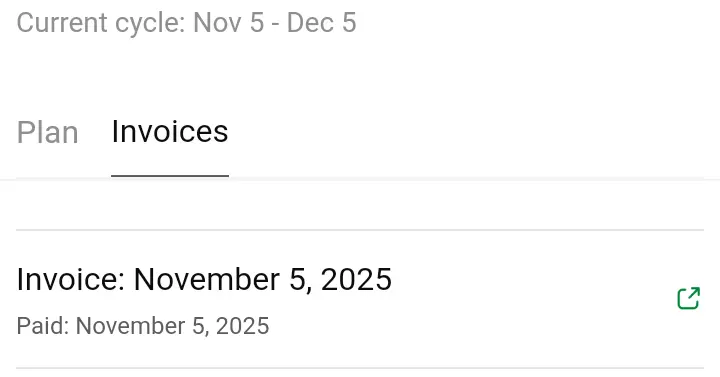The width and height of the screenshot is (720, 377).
Task: Click the year 2025 in the invoice title
Action: (356, 279)
